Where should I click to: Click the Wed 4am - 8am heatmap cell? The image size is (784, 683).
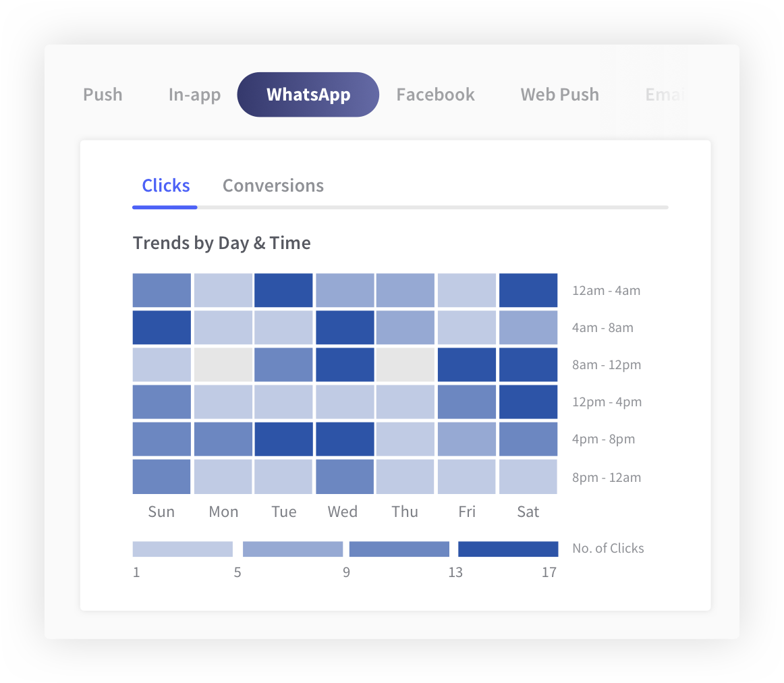tap(345, 327)
